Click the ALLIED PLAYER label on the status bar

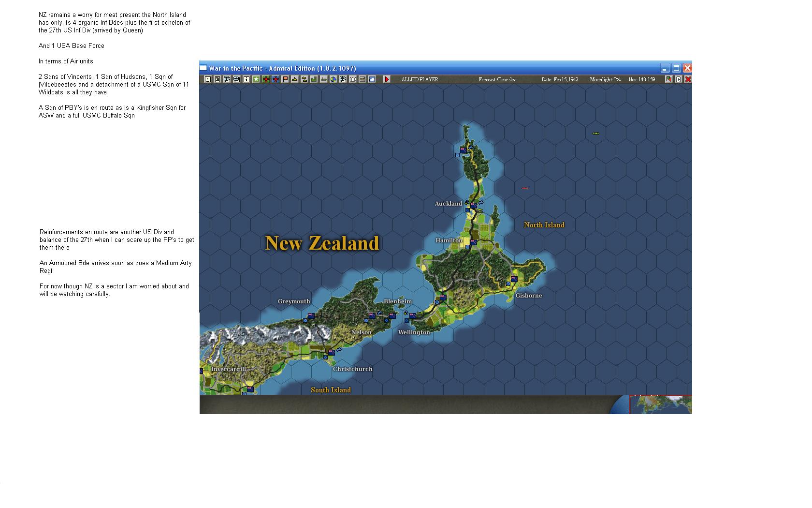[420, 79]
